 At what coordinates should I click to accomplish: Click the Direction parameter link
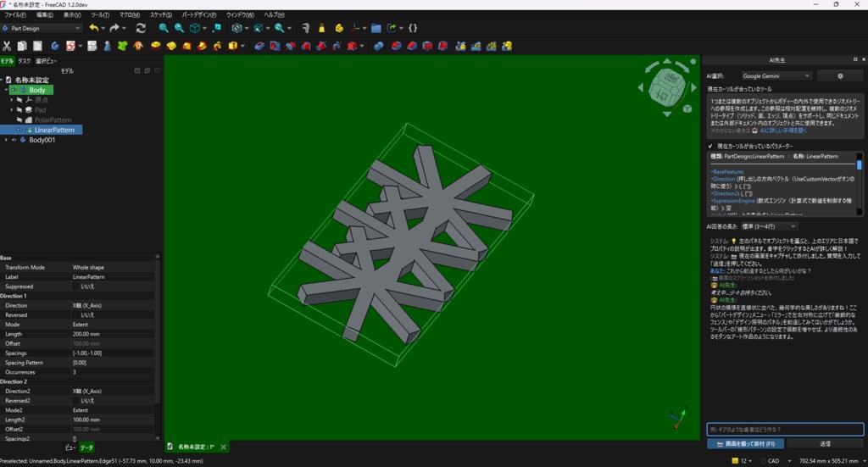coord(724,180)
